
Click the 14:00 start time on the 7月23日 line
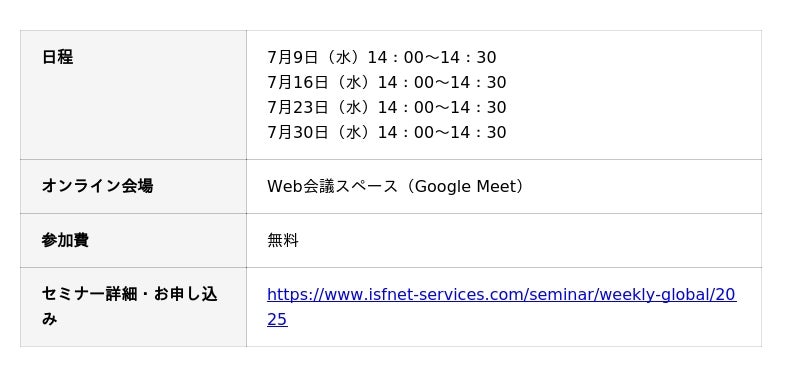[x=406, y=107]
